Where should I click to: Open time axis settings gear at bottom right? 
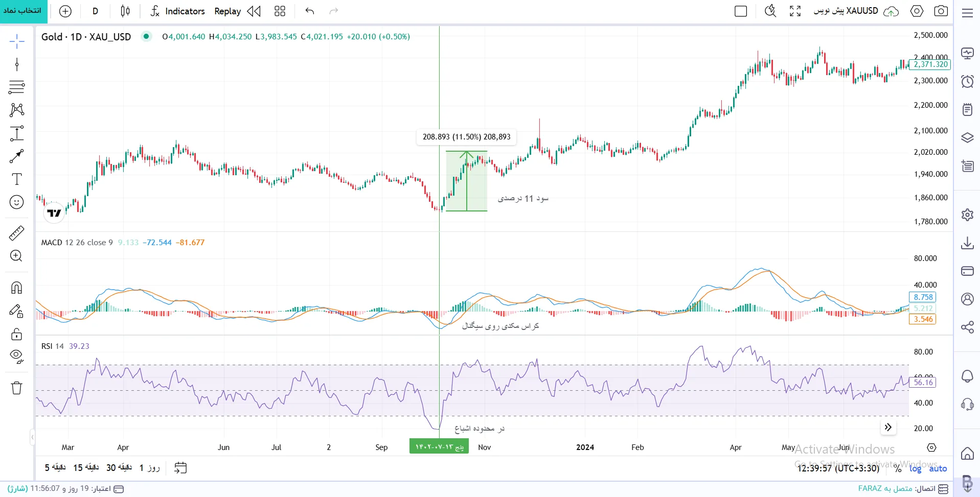coord(932,447)
